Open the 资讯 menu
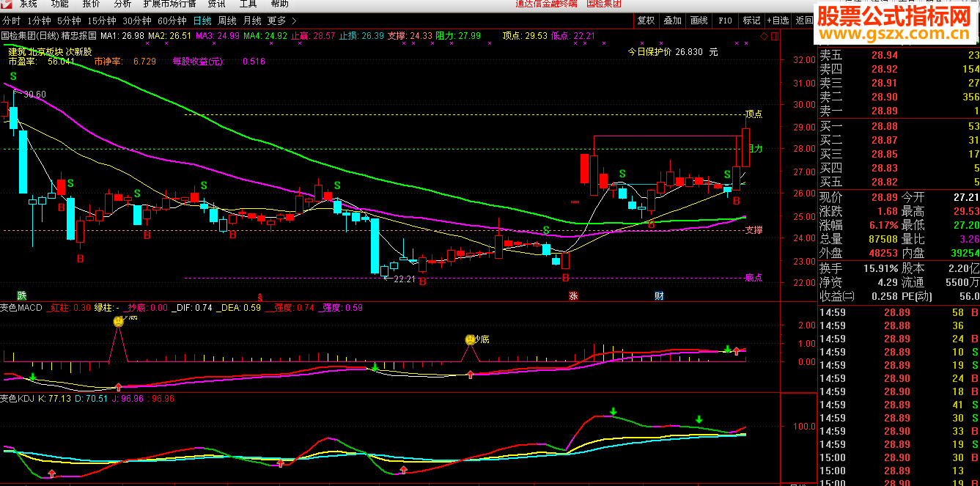Image resolution: width=980 pixels, height=486 pixels. [x=216, y=4]
